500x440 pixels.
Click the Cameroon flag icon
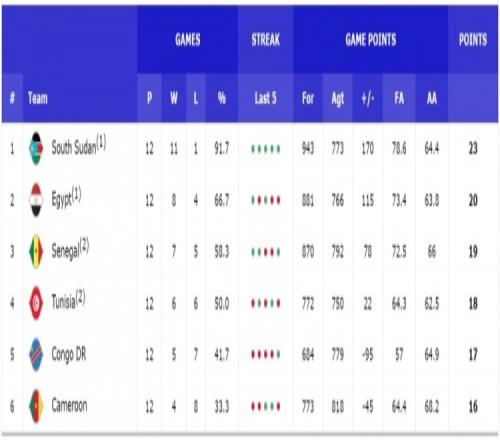pos(36,406)
